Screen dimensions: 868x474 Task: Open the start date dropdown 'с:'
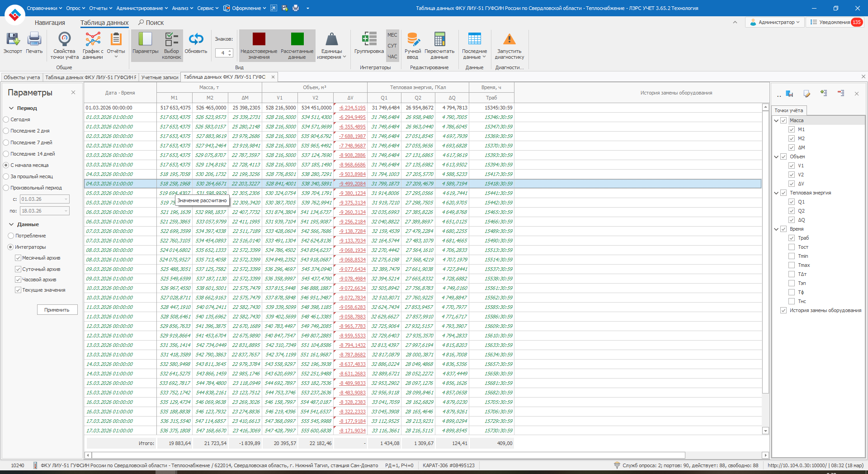(x=66, y=199)
